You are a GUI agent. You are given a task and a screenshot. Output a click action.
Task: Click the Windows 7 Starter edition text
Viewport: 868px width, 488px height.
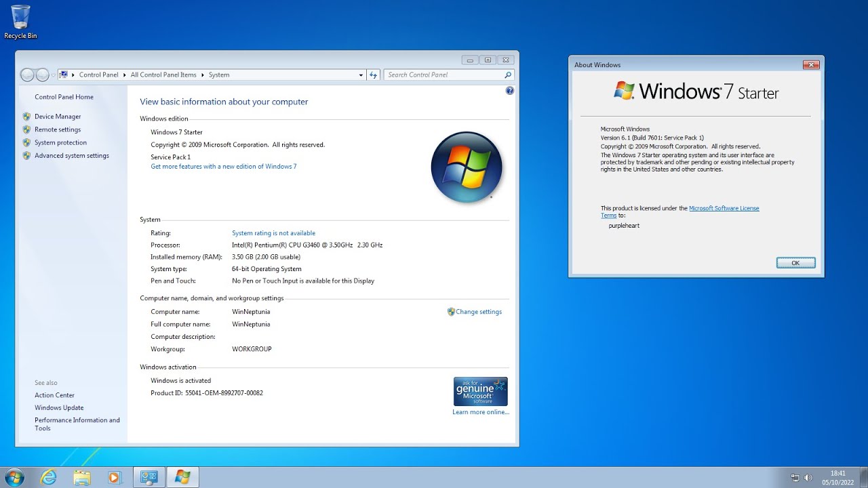[176, 132]
